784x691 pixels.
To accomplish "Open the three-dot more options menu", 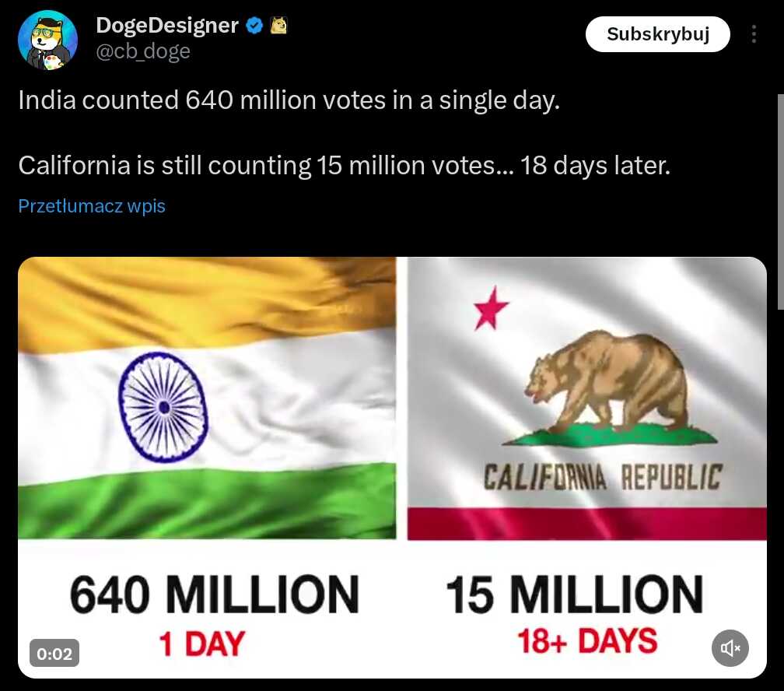I will 754,34.
